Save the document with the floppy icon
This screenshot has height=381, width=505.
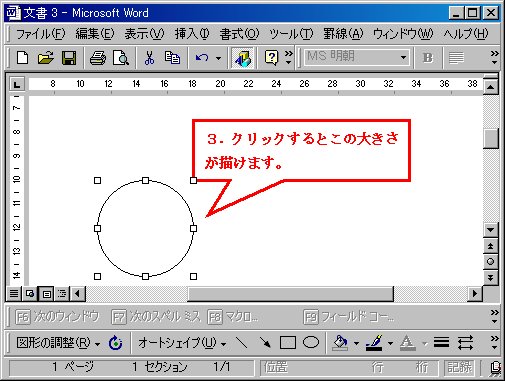69,58
